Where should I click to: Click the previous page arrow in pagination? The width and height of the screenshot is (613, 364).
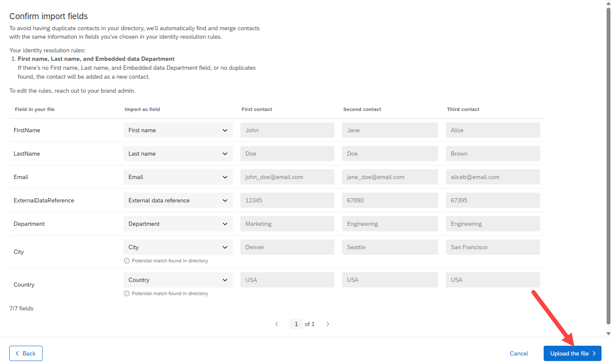click(277, 324)
